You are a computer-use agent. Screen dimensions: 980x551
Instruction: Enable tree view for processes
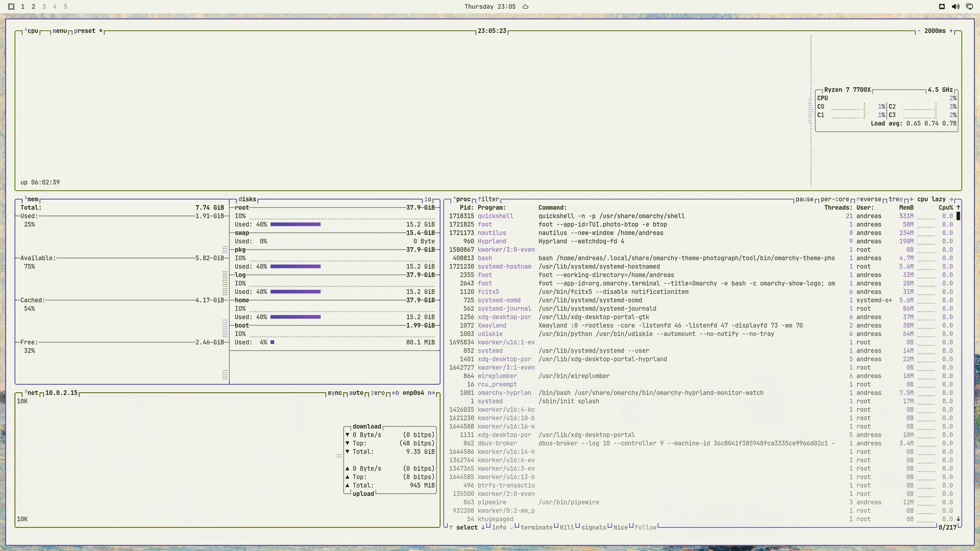click(x=896, y=199)
